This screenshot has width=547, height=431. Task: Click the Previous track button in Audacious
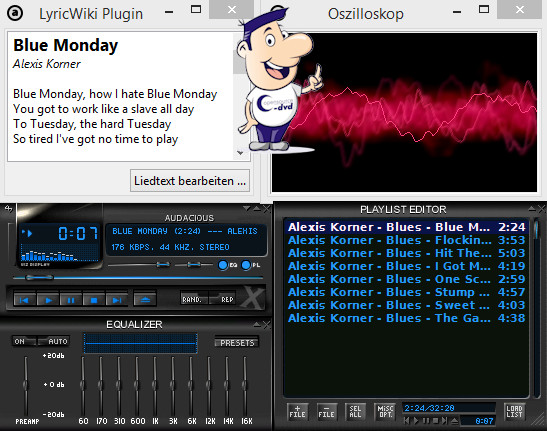pos(24,300)
